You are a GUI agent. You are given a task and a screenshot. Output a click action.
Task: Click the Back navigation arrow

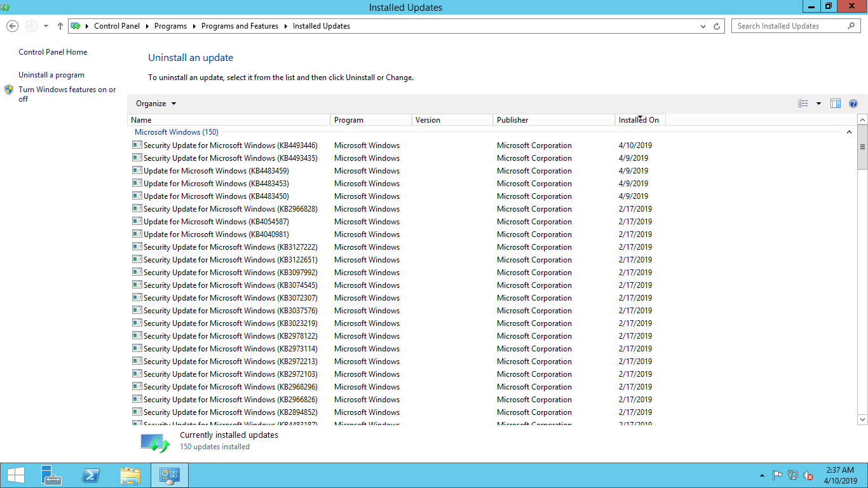pos(12,26)
